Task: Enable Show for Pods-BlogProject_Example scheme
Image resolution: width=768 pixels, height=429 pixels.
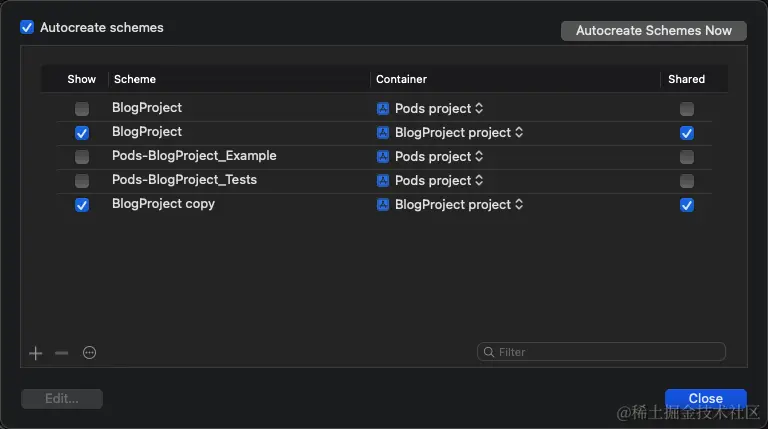Action: click(82, 157)
